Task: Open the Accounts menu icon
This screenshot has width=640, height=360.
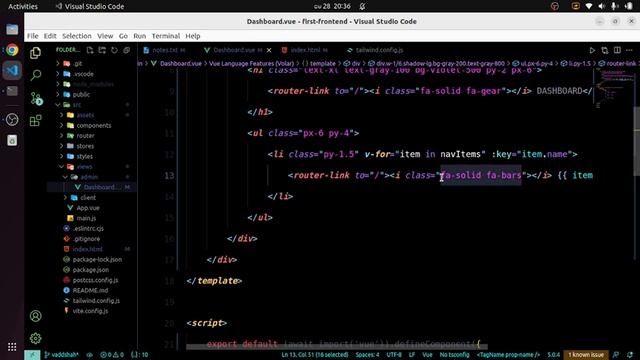Action: point(36,316)
